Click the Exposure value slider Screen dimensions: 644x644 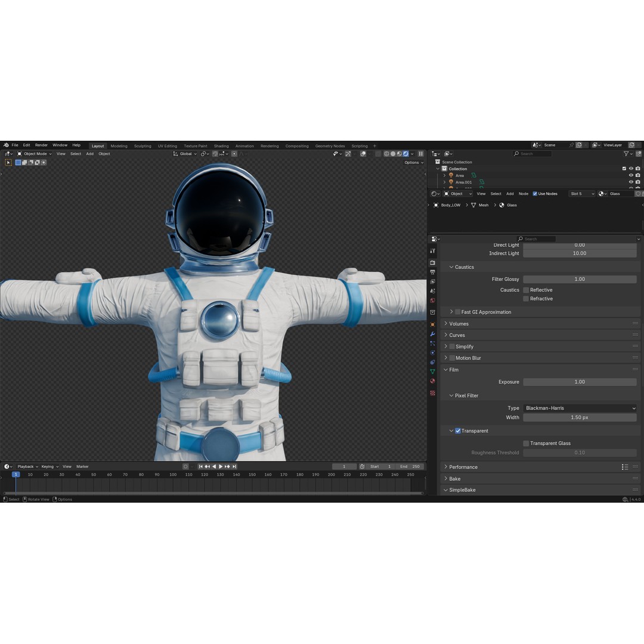point(579,382)
